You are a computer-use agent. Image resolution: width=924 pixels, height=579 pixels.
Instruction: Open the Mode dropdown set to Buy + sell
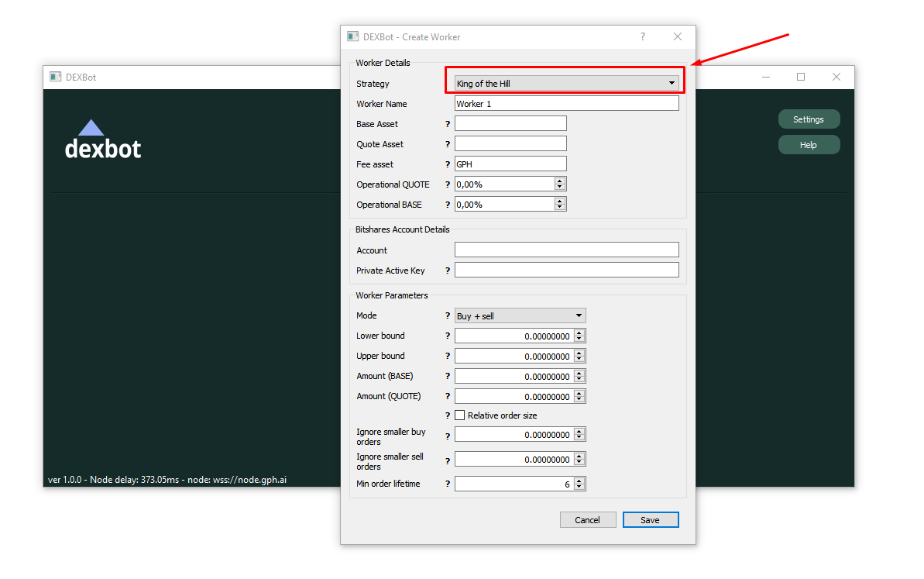click(x=520, y=315)
